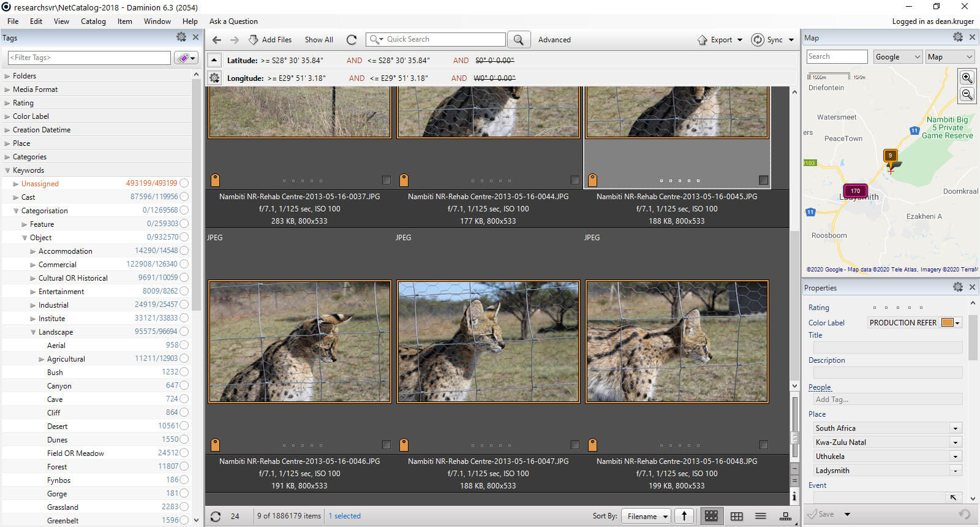
Task: Click the magnifier search button beside Quick Search
Action: (518, 40)
